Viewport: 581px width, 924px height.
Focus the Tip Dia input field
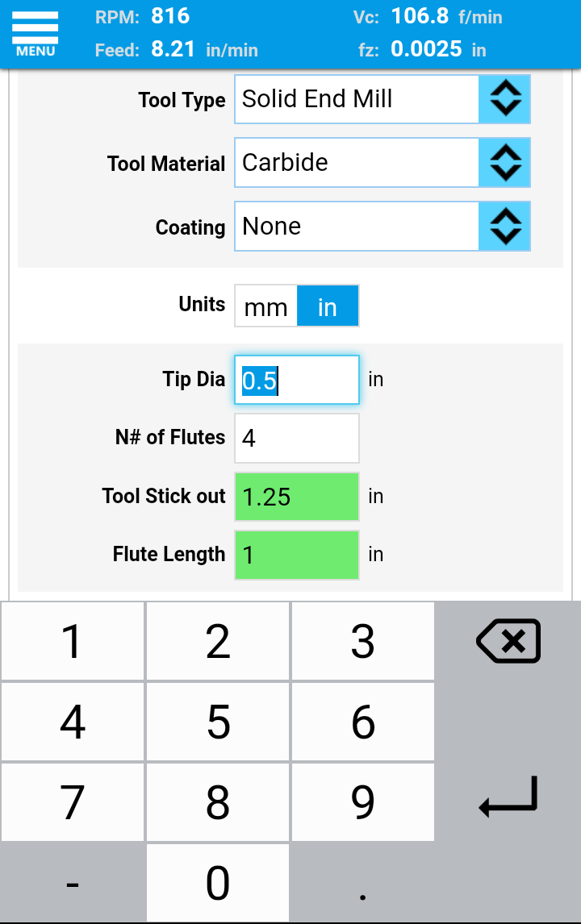click(296, 380)
